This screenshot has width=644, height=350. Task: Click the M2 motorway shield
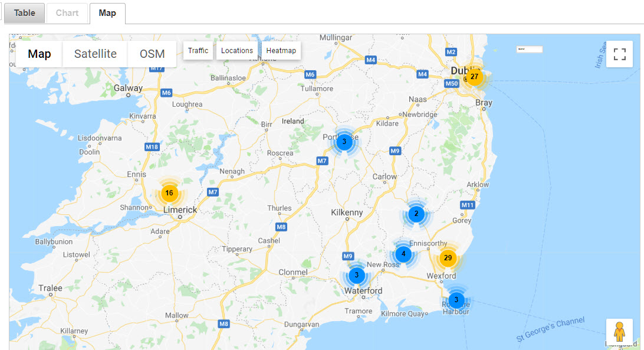[x=451, y=52]
